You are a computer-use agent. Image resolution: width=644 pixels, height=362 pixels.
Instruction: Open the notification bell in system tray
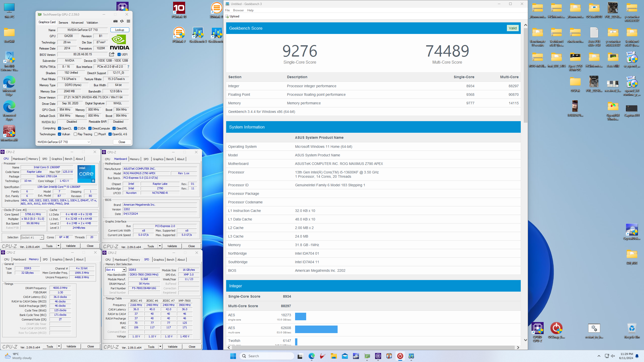[x=637, y=356]
